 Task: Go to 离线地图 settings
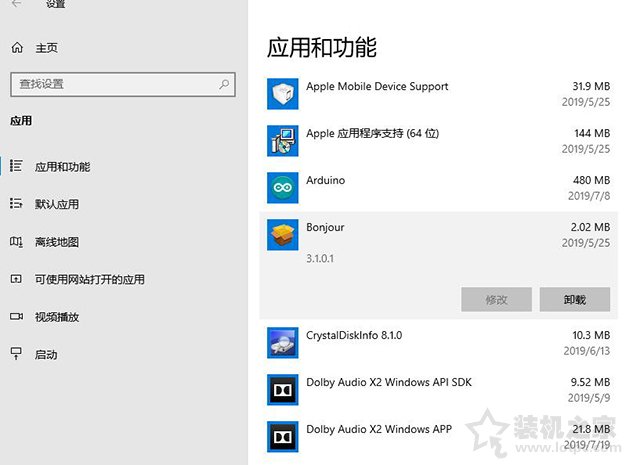coord(57,242)
